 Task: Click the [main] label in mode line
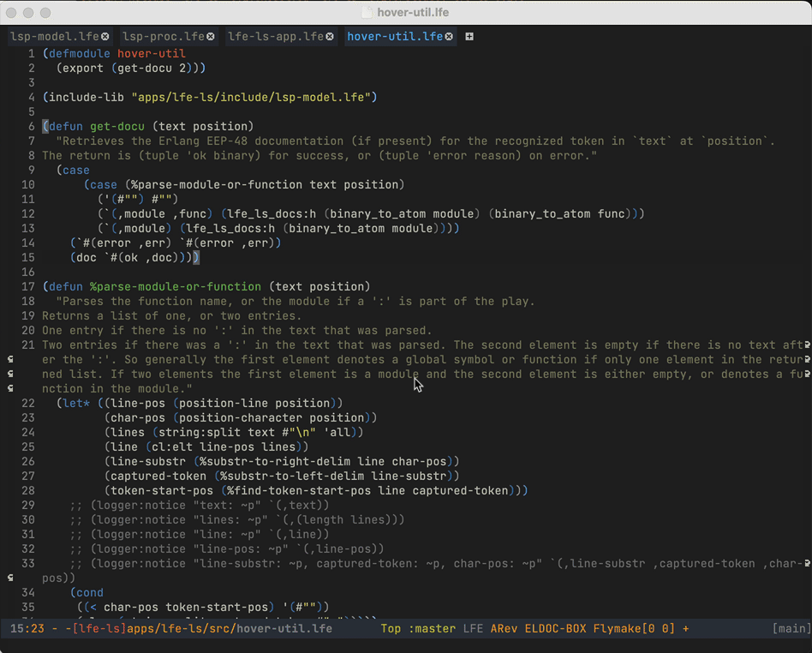[791, 629]
